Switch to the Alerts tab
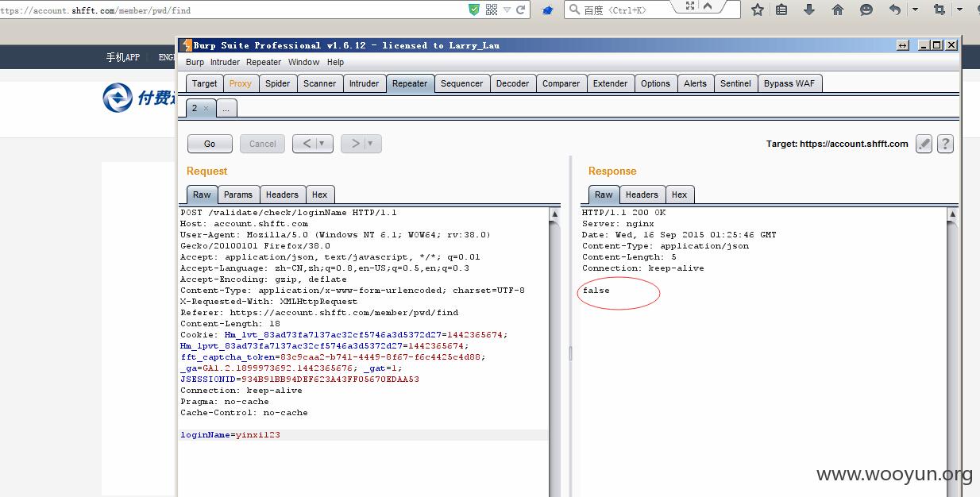Viewport: 980px width, 497px height. point(695,83)
